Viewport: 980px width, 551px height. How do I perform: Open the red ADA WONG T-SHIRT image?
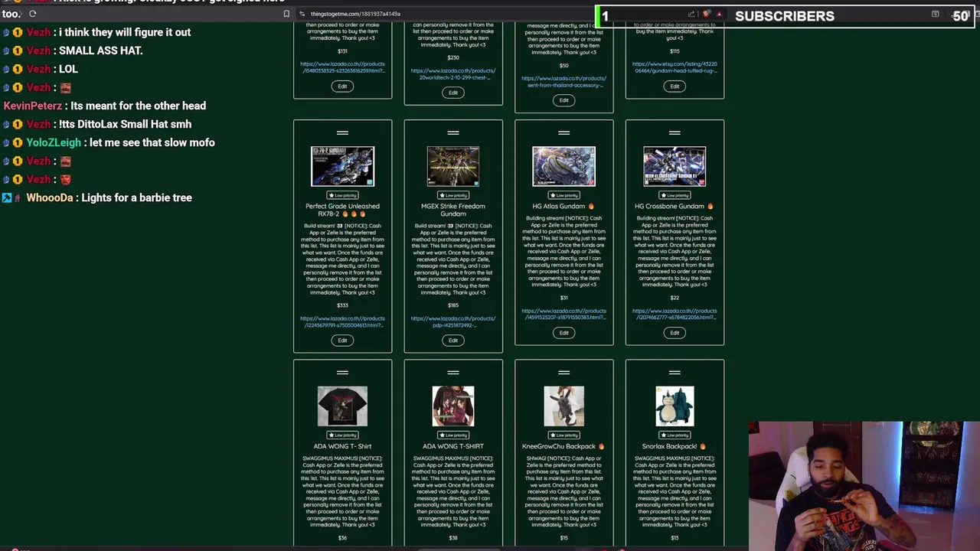[x=453, y=406]
